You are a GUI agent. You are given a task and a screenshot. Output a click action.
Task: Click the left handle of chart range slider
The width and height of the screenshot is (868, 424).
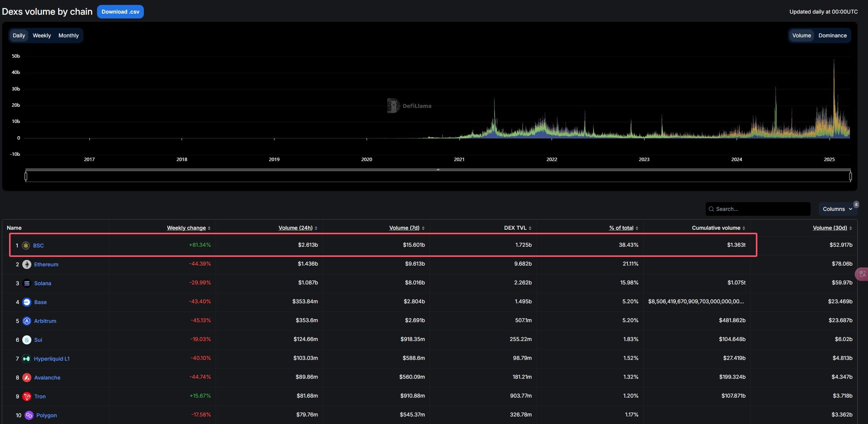(26, 176)
